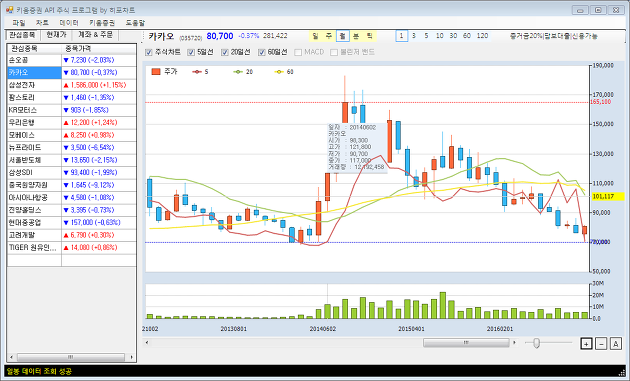Zoom out chart with the − button
Screen dimensions: 630x381
[x=601, y=344]
